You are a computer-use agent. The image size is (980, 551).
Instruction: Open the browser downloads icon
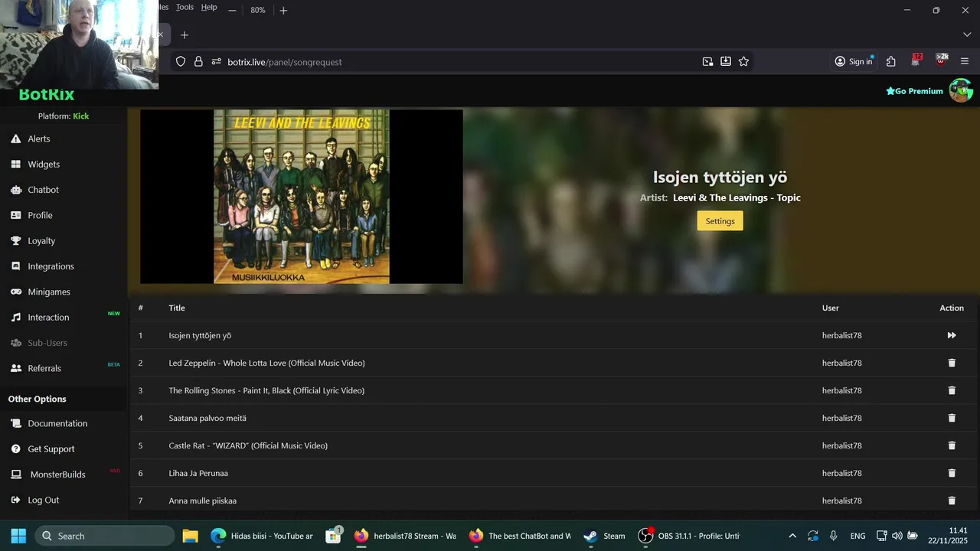click(726, 61)
